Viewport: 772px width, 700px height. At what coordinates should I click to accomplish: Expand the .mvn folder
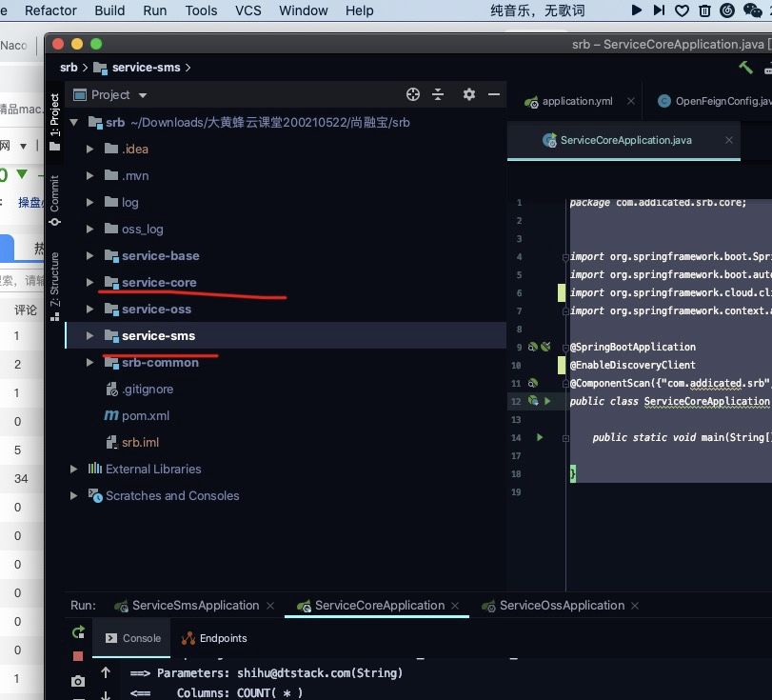[x=89, y=175]
